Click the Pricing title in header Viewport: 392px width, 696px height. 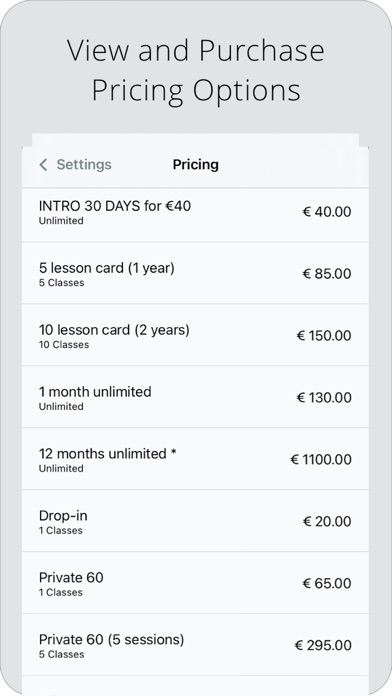pyautogui.click(x=195, y=165)
